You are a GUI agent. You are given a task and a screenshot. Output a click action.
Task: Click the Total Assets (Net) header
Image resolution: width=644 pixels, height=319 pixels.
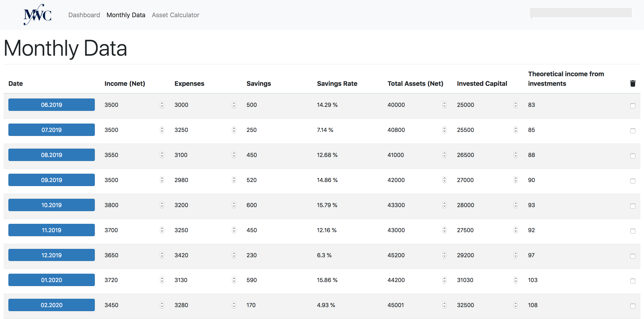click(x=415, y=84)
